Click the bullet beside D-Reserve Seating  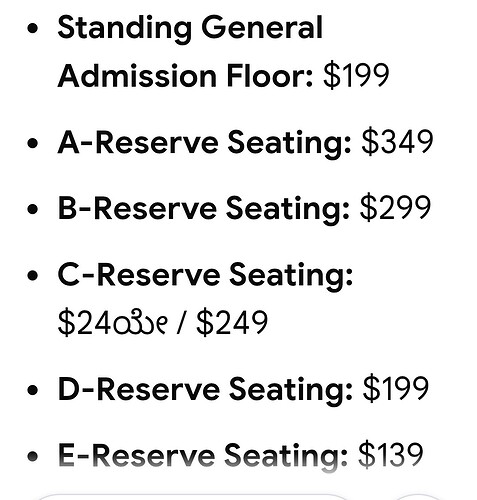click(x=32, y=390)
